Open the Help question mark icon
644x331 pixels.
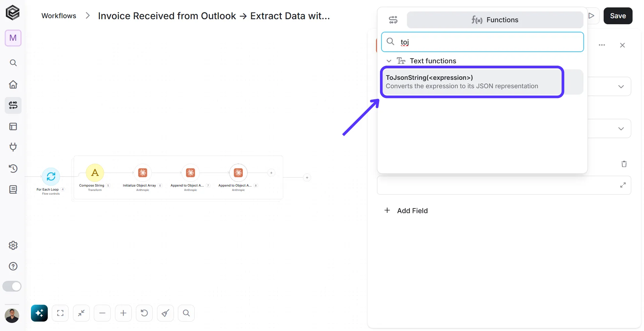coord(13,266)
